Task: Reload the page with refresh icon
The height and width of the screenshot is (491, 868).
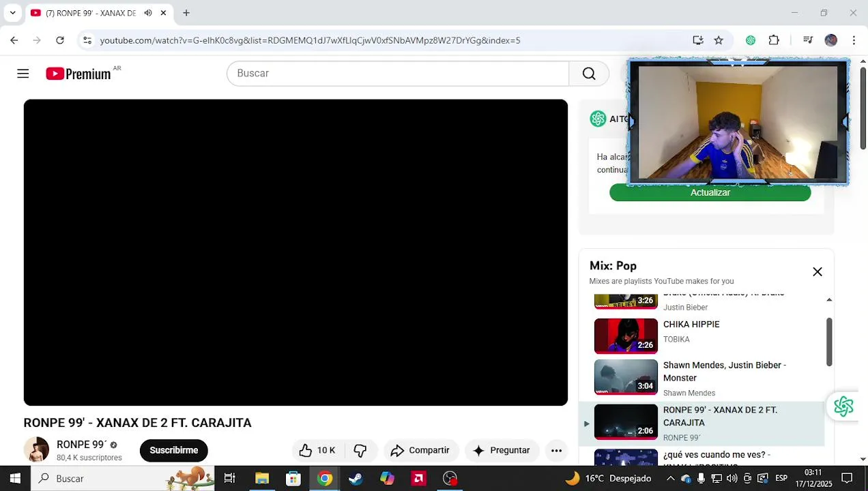Action: [60, 40]
